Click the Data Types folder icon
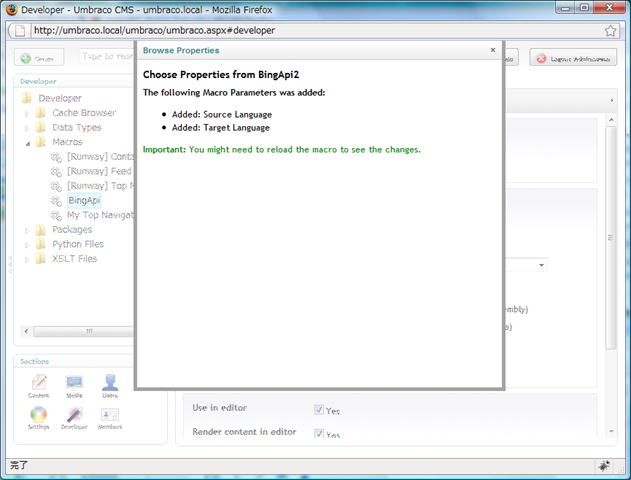Viewport: 631px width, 480px height. pos(40,127)
